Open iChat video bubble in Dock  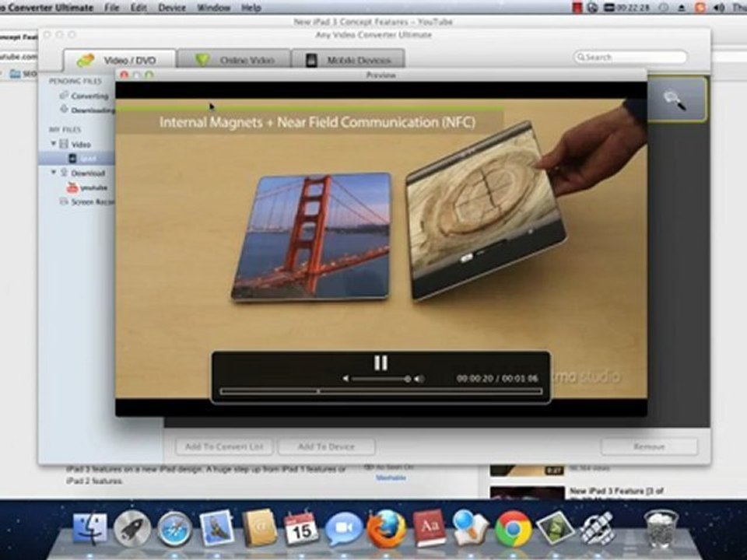[x=343, y=529]
